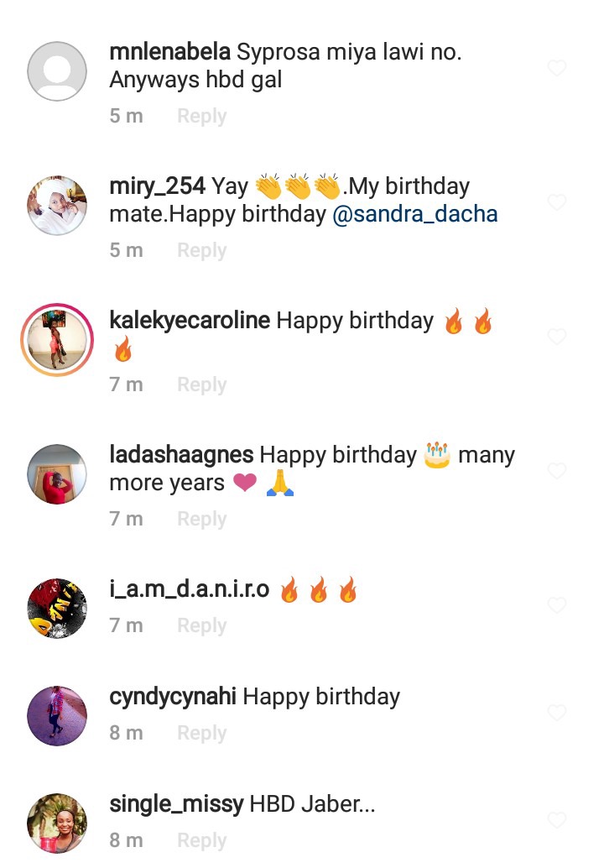Open single_missy's avatar photo
The height and width of the screenshot is (868, 604).
click(x=57, y=824)
